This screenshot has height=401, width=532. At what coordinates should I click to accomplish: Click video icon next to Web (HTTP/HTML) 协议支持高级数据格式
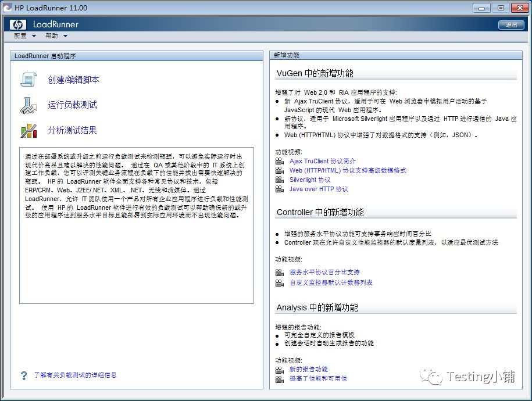(x=280, y=170)
